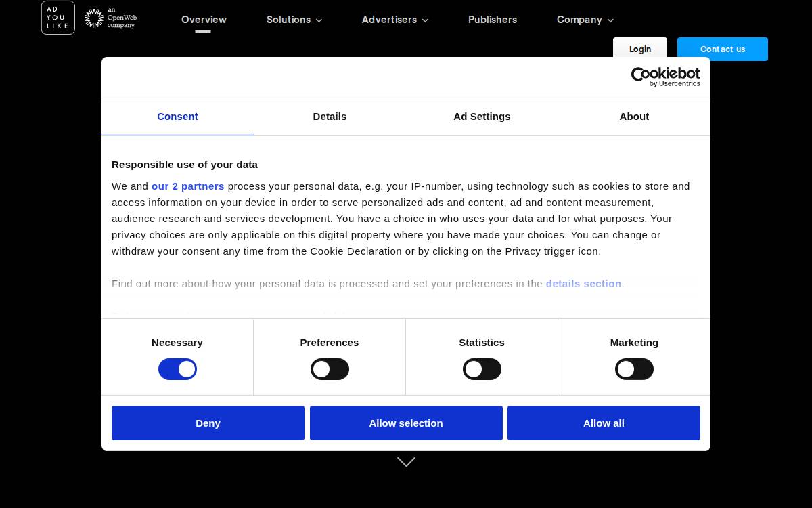The height and width of the screenshot is (508, 812).
Task: Open the Publishers nav item
Action: tap(493, 20)
